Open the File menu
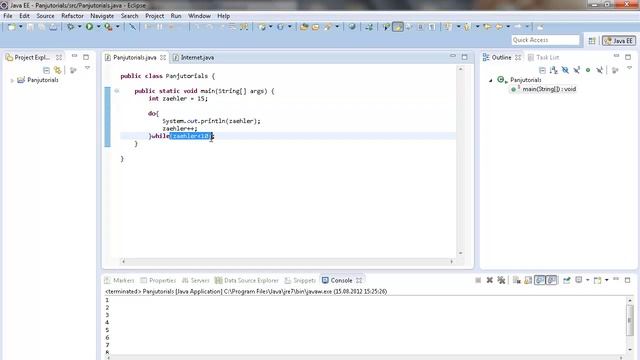Image resolution: width=640 pixels, height=360 pixels. pyautogui.click(x=8, y=16)
